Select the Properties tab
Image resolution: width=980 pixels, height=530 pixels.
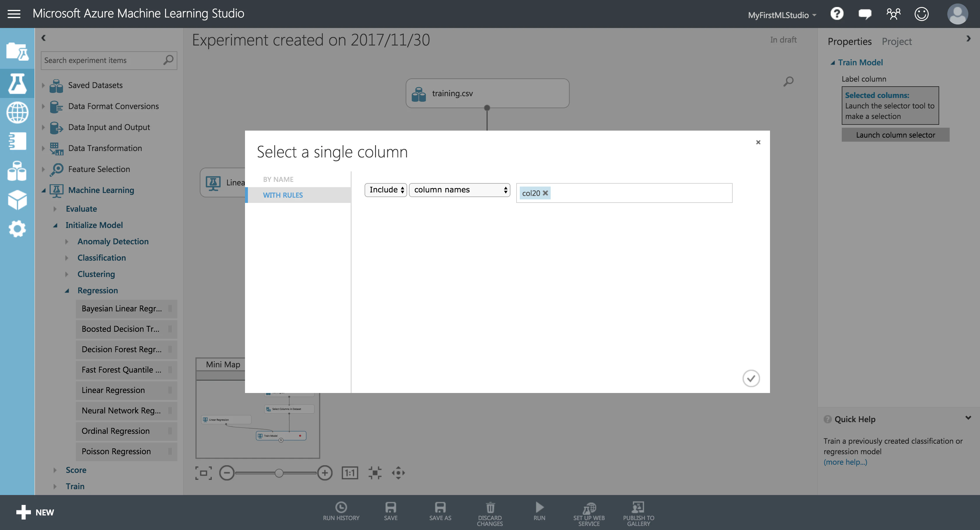pos(849,41)
